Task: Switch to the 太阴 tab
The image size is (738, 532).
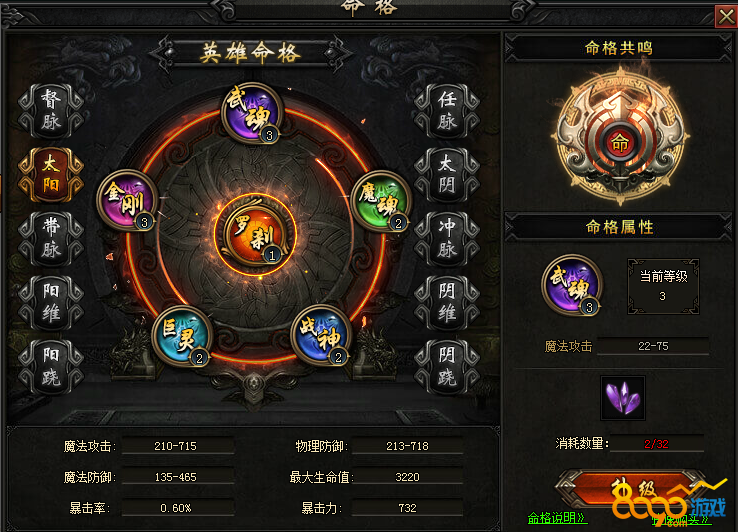Action: (x=447, y=175)
